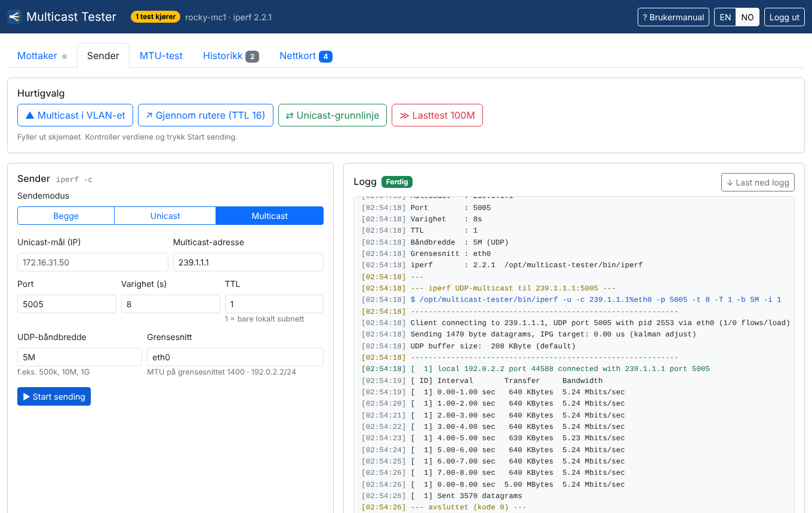Click the iperf command line in log
The width and height of the screenshot is (812, 513).
click(571, 299)
